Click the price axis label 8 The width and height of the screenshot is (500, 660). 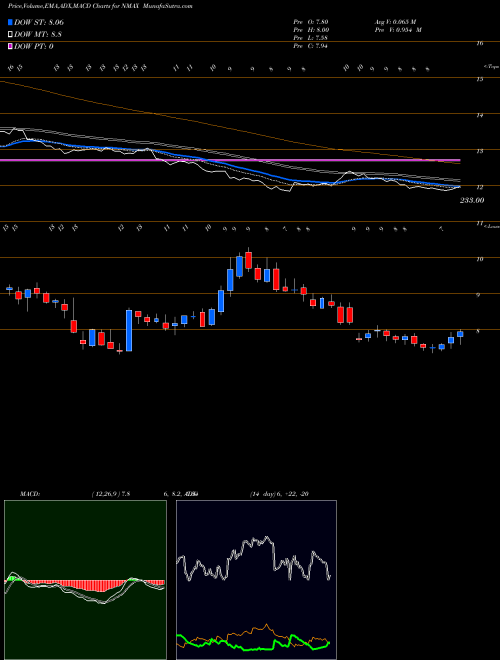(478, 331)
